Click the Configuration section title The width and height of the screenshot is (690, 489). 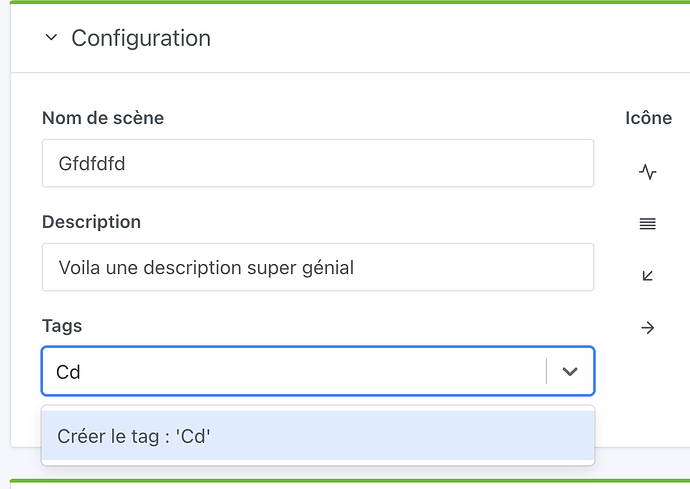pyautogui.click(x=141, y=38)
